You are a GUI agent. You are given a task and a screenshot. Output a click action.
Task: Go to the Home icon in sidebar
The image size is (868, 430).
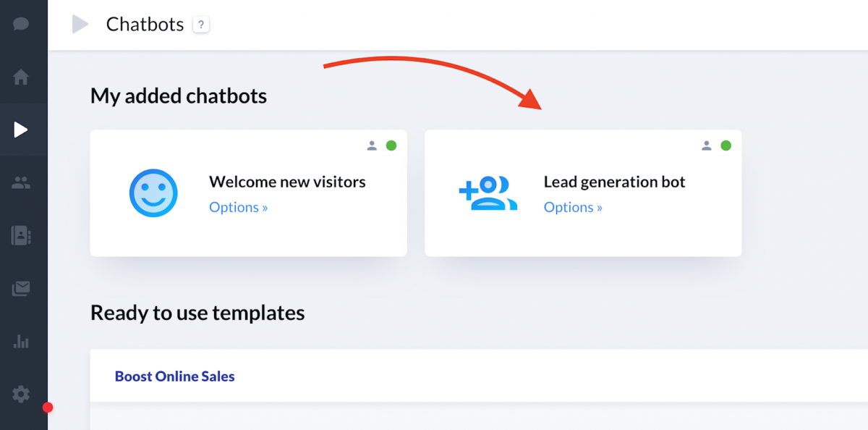[21, 77]
